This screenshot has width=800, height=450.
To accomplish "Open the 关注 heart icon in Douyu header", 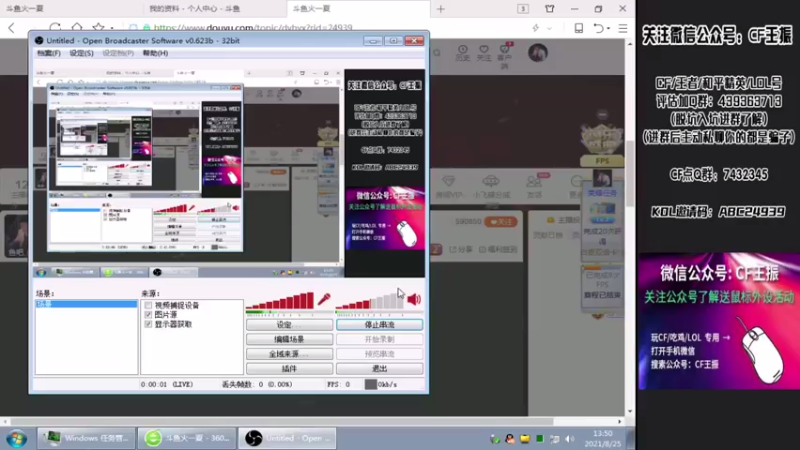I will pyautogui.click(x=484, y=53).
